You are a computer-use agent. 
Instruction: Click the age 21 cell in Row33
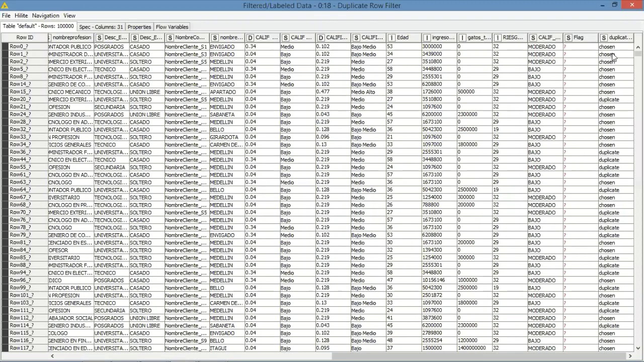coord(403,137)
